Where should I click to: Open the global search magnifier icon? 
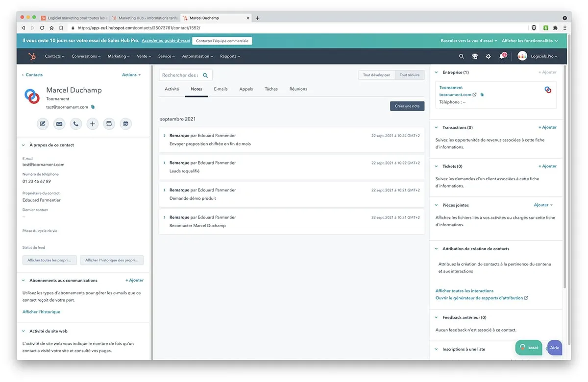point(461,56)
